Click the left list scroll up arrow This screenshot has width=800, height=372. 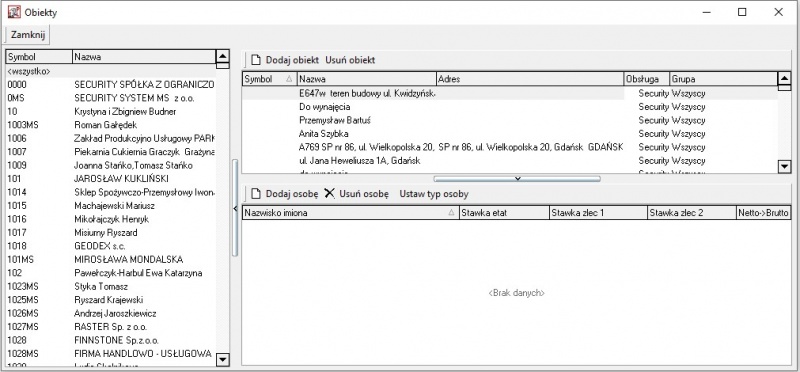(x=222, y=56)
